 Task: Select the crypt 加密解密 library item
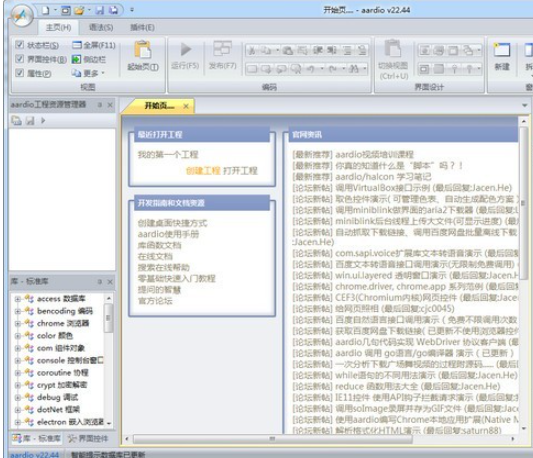(x=62, y=385)
